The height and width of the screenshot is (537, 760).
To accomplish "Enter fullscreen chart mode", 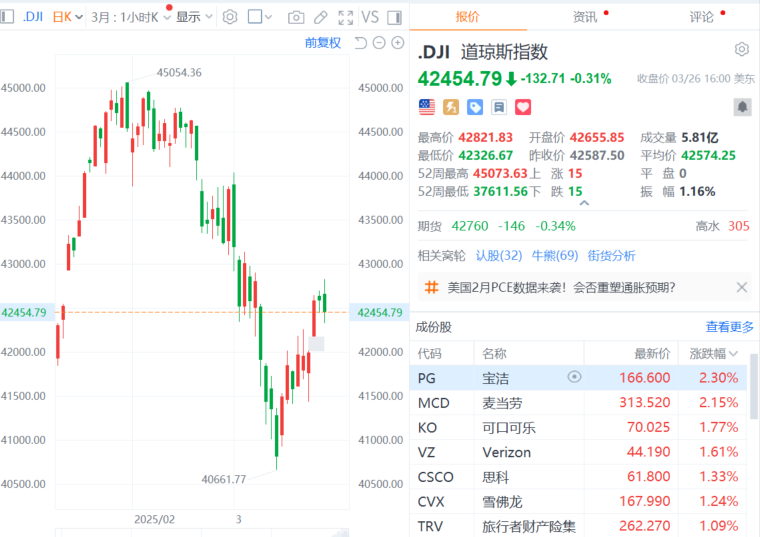I will click(346, 18).
